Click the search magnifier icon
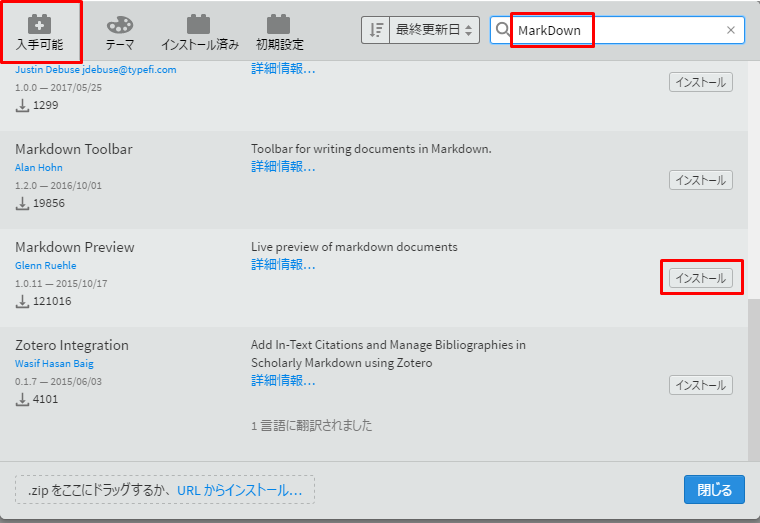This screenshot has height=523, width=760. click(503, 30)
